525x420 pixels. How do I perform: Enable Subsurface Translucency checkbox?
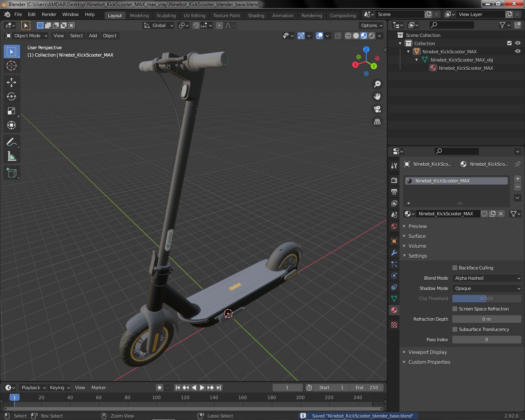[455, 329]
